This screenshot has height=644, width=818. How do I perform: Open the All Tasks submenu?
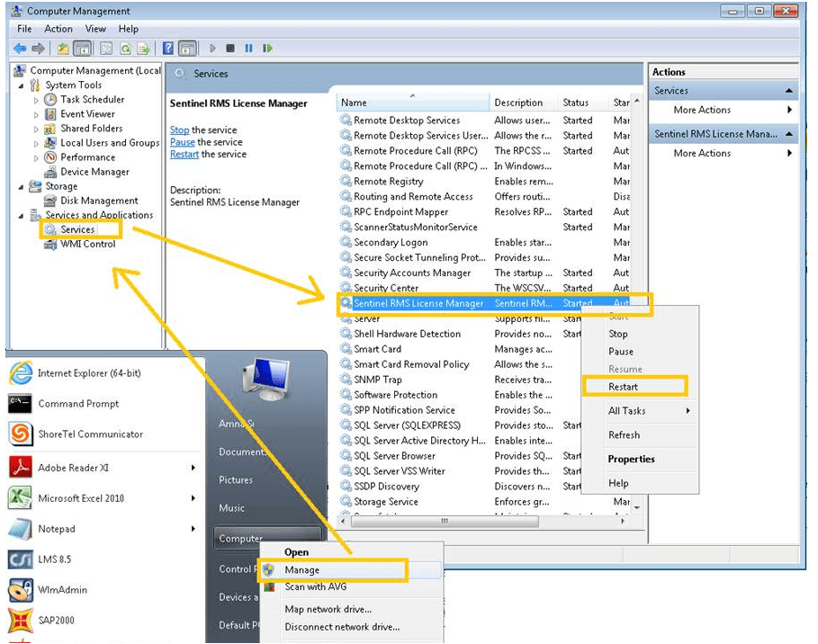click(x=641, y=411)
